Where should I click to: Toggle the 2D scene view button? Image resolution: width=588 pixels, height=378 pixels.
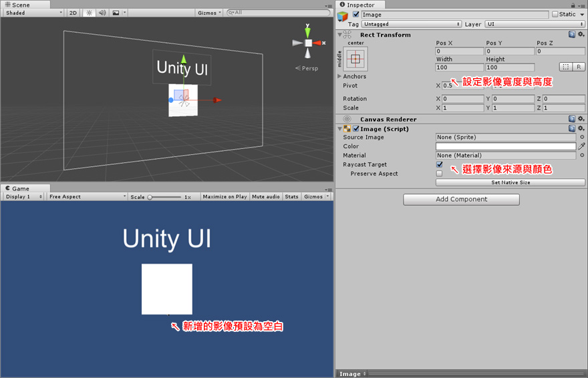73,13
